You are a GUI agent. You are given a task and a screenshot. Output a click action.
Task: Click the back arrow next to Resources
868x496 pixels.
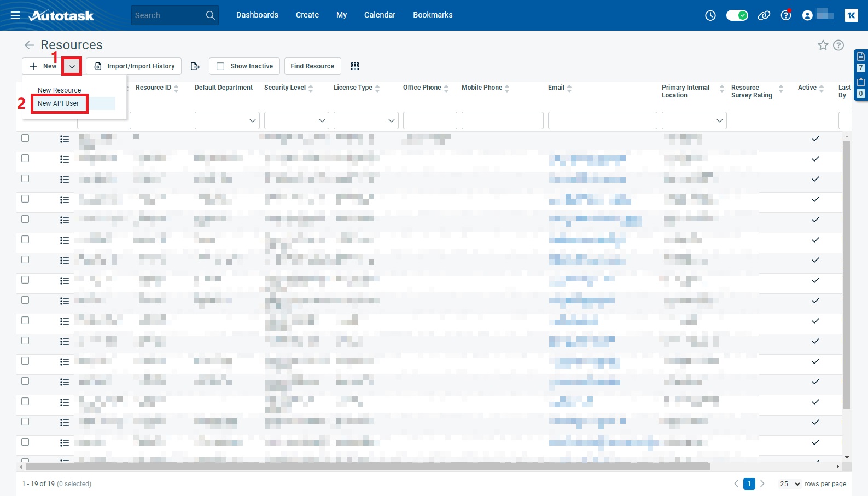point(30,45)
